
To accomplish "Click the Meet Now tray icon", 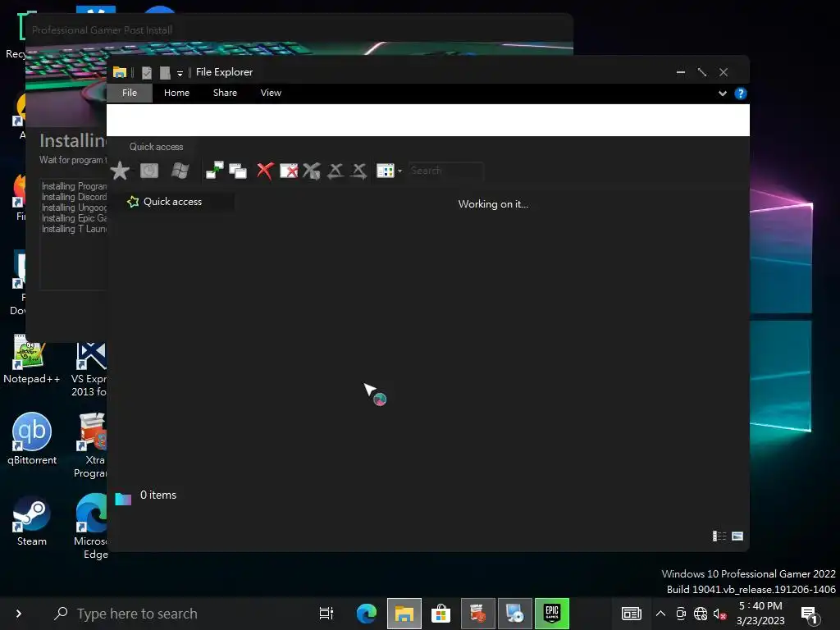I will (x=681, y=614).
